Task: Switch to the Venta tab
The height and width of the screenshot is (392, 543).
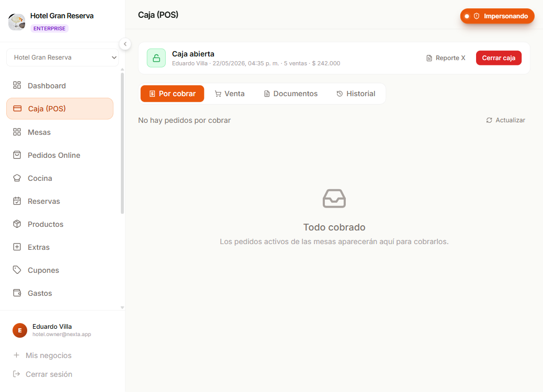Action: pos(230,94)
